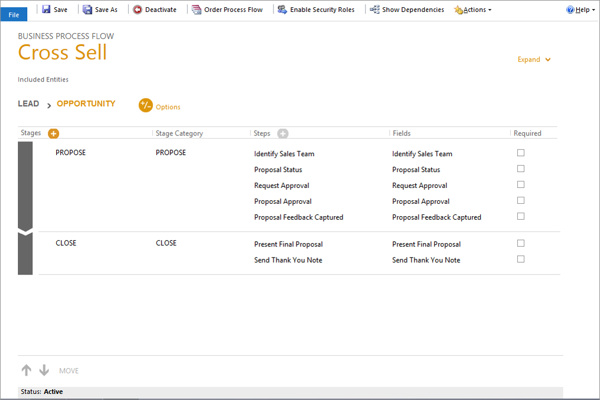Open the Help dropdown

579,10
